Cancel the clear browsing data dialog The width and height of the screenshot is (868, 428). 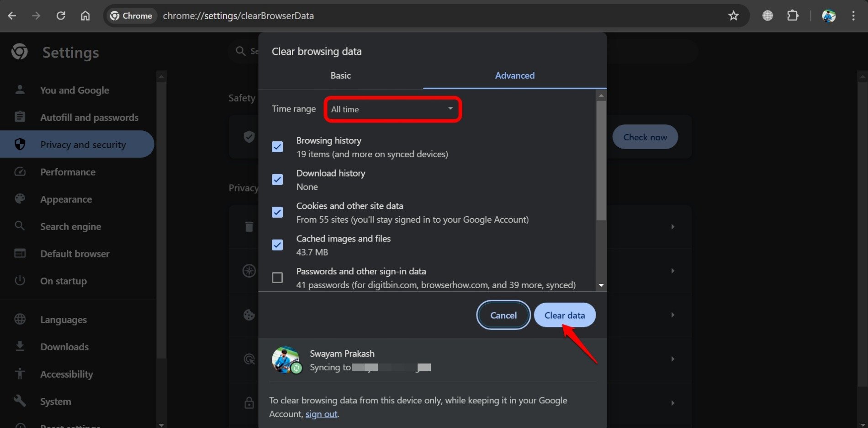tap(503, 315)
